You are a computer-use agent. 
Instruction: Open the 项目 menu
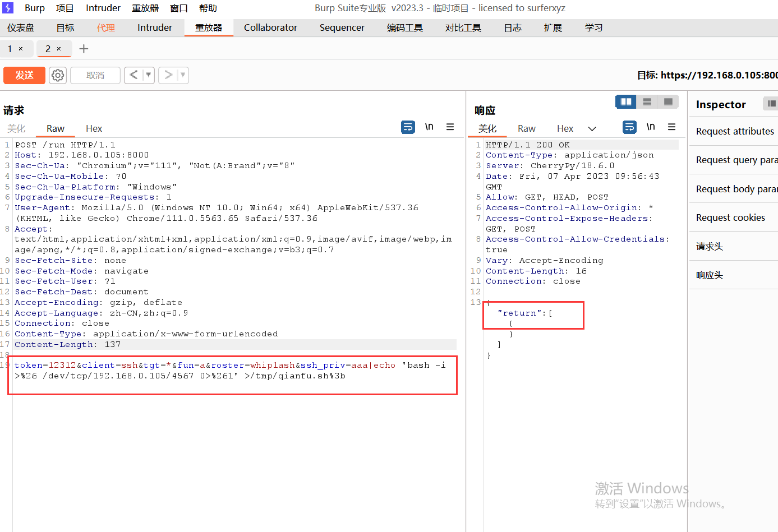[65, 8]
